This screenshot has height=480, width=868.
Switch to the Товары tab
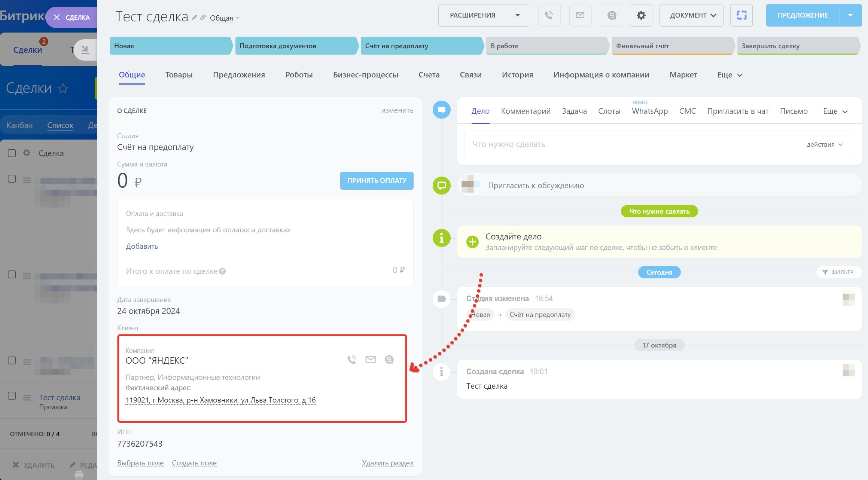(x=179, y=75)
